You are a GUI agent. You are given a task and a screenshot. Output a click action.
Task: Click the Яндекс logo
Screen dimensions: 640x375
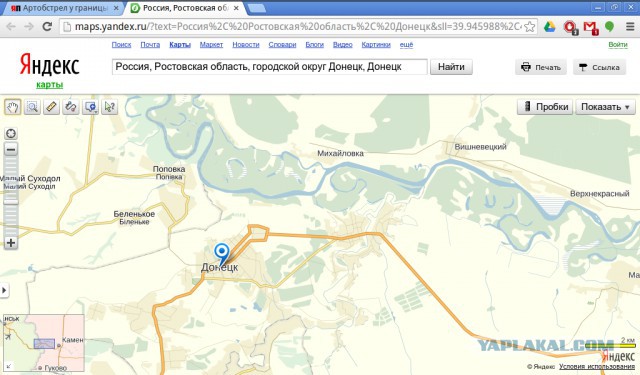pos(49,65)
